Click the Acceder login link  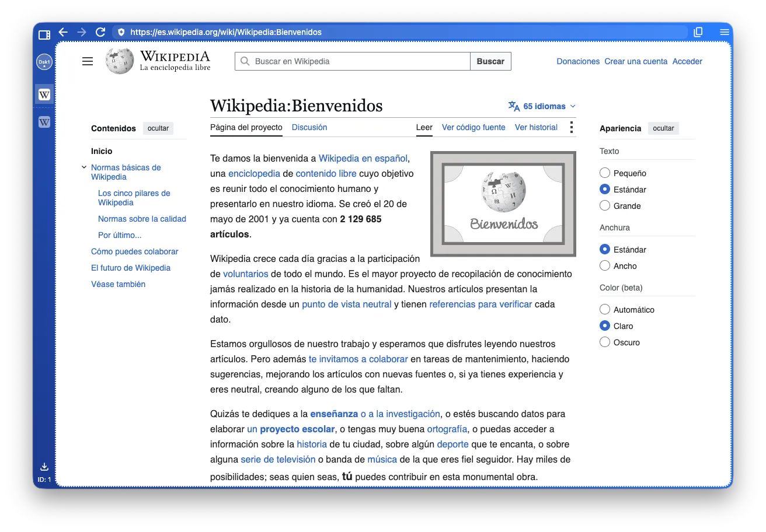[687, 61]
